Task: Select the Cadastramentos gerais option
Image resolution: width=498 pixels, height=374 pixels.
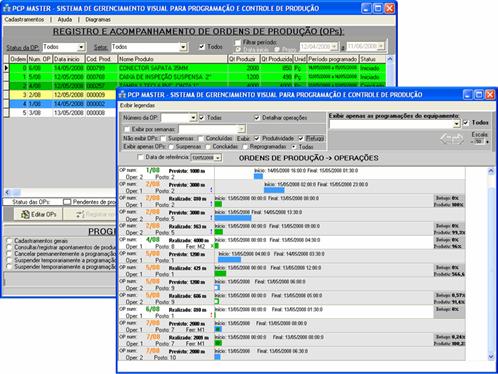Action: tap(9, 241)
